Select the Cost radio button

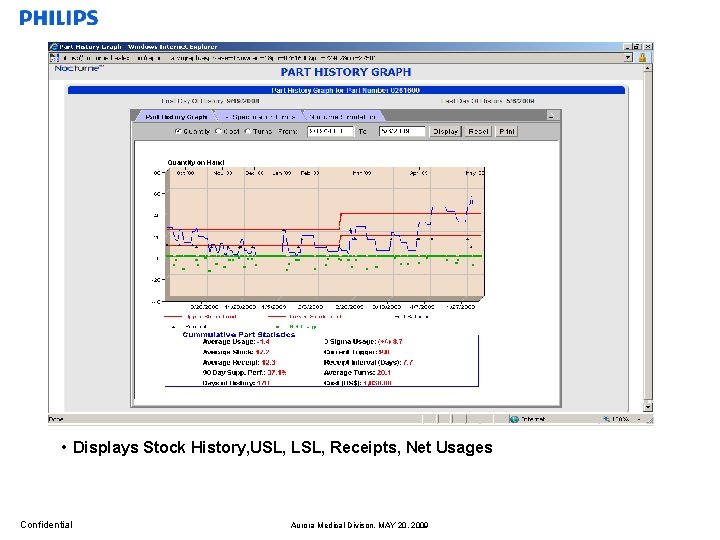pos(219,131)
